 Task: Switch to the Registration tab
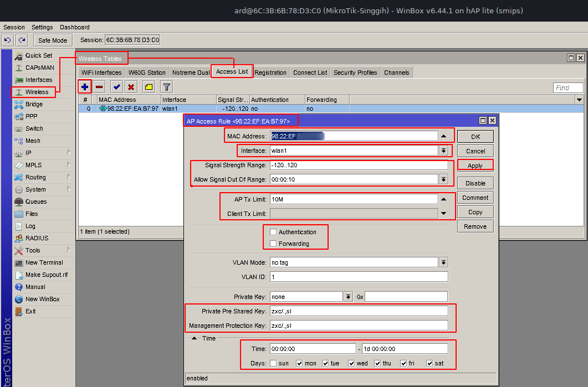pyautogui.click(x=270, y=73)
